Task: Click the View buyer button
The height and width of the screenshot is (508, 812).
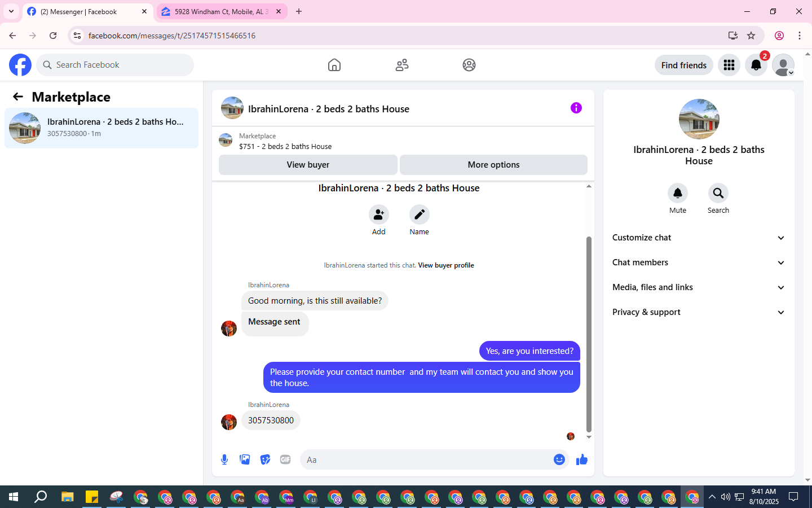Action: 308,165
